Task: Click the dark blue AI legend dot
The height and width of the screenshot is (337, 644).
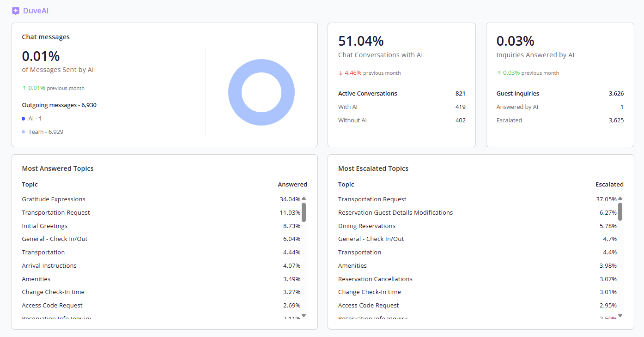Action: pos(24,119)
